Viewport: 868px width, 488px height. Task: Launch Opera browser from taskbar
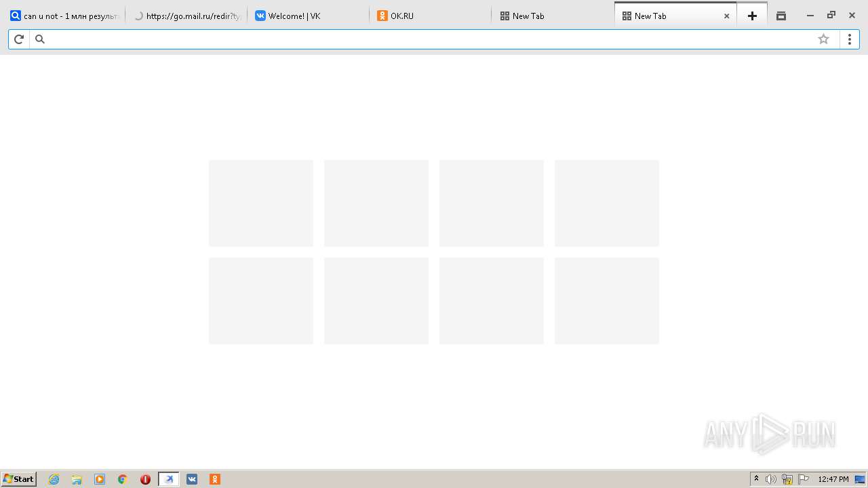coord(145,479)
